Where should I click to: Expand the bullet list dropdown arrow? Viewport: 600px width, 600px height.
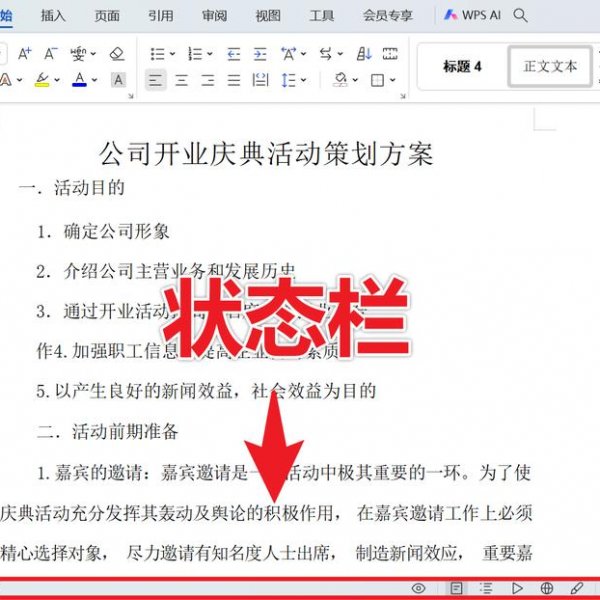[173, 54]
